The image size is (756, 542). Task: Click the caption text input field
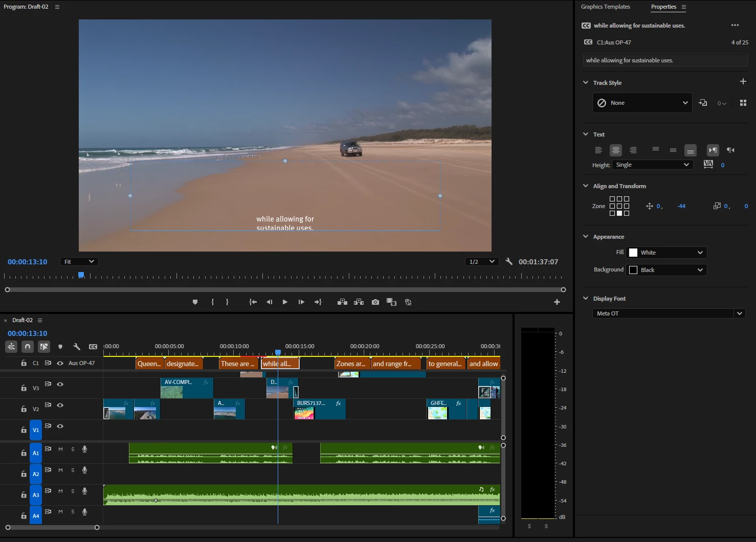pyautogui.click(x=665, y=60)
